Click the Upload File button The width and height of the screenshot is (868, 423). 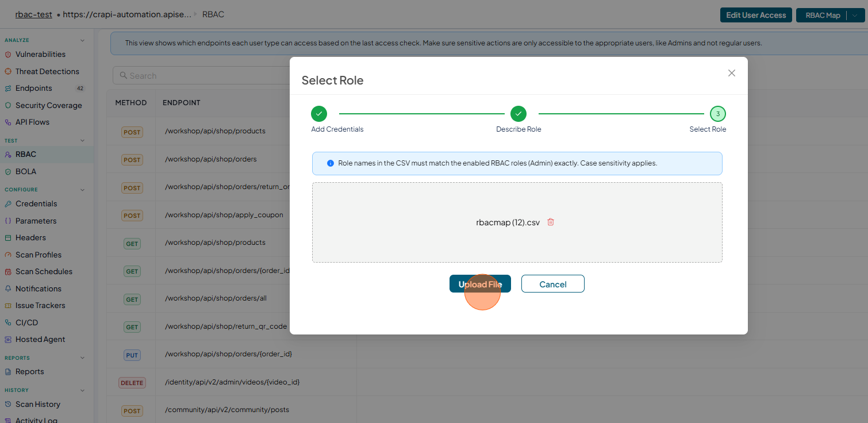pyautogui.click(x=480, y=284)
